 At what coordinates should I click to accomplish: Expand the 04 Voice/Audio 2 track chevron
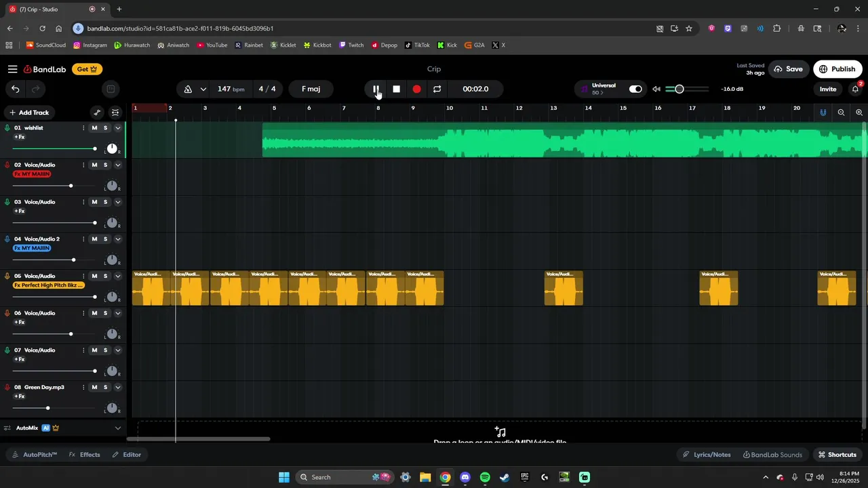pos(117,239)
